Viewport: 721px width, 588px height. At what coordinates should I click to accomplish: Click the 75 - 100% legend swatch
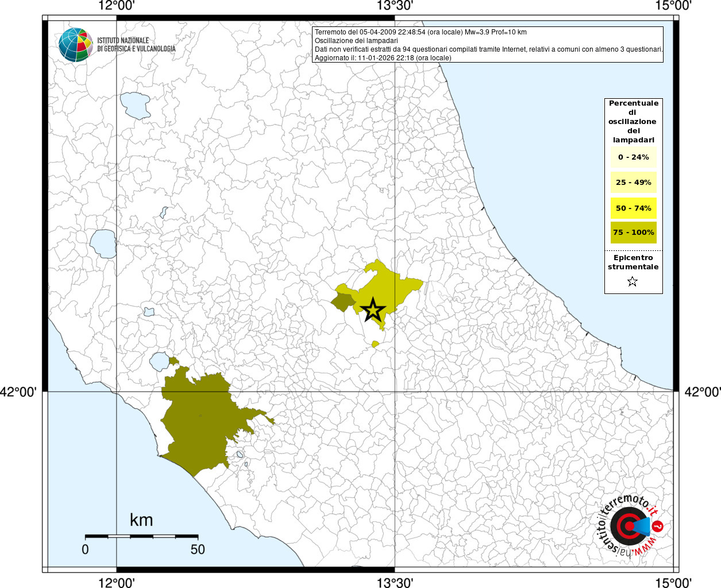point(633,232)
